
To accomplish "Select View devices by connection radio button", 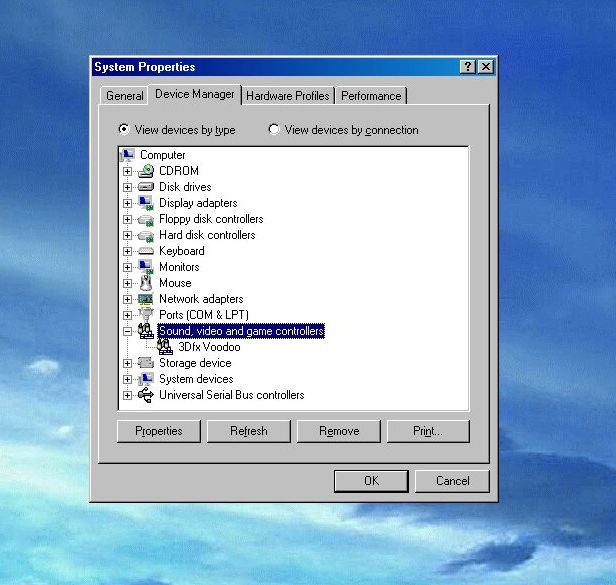I will [274, 129].
